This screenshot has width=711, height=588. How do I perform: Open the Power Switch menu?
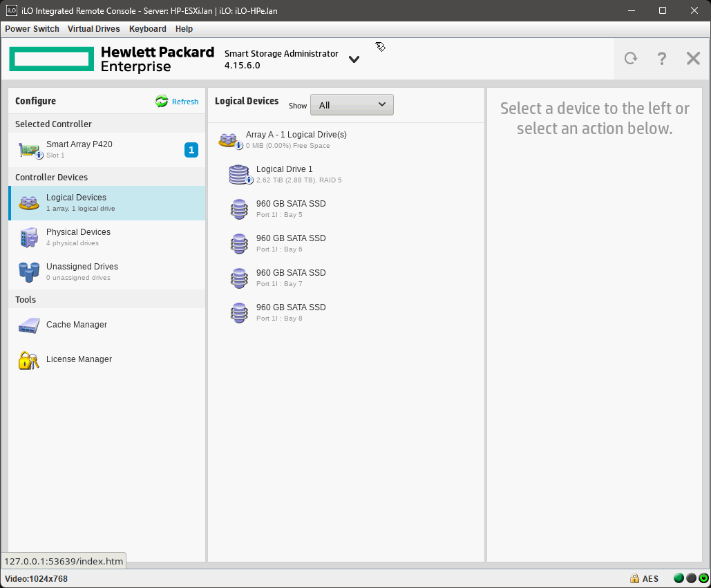[32, 28]
